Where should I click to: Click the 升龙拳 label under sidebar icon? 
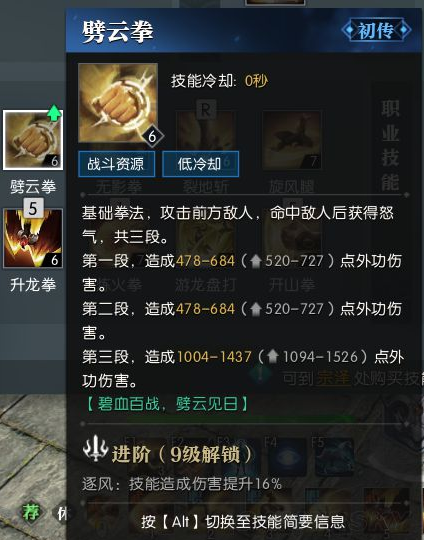coord(33,285)
